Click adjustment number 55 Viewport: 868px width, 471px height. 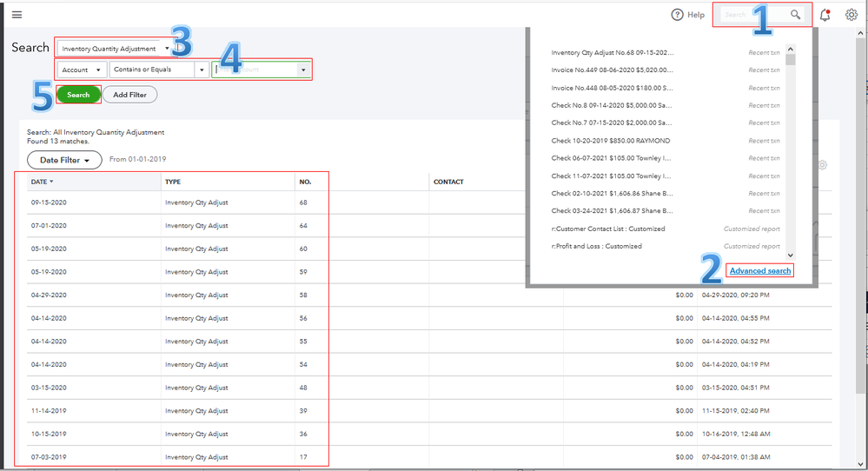(x=303, y=342)
